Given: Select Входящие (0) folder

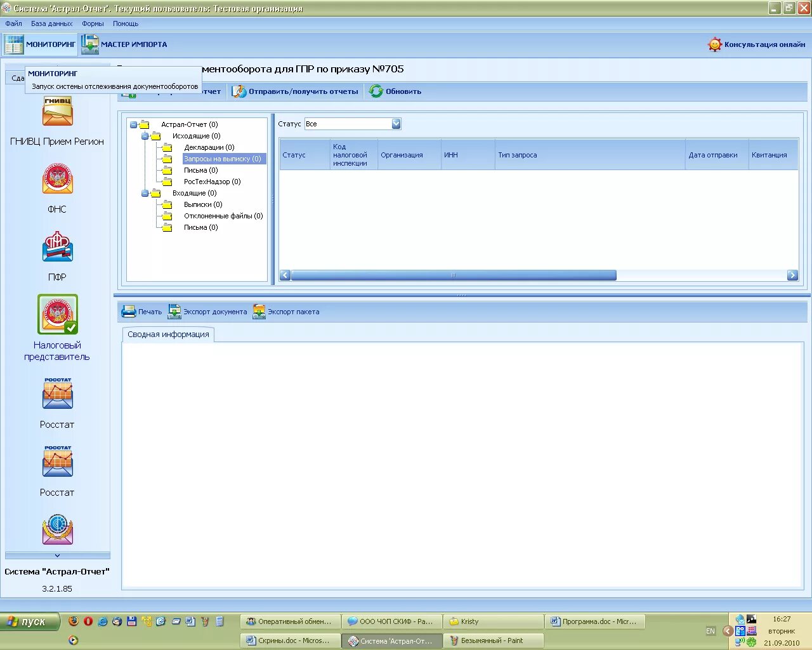Looking at the screenshot, I should click(x=194, y=193).
